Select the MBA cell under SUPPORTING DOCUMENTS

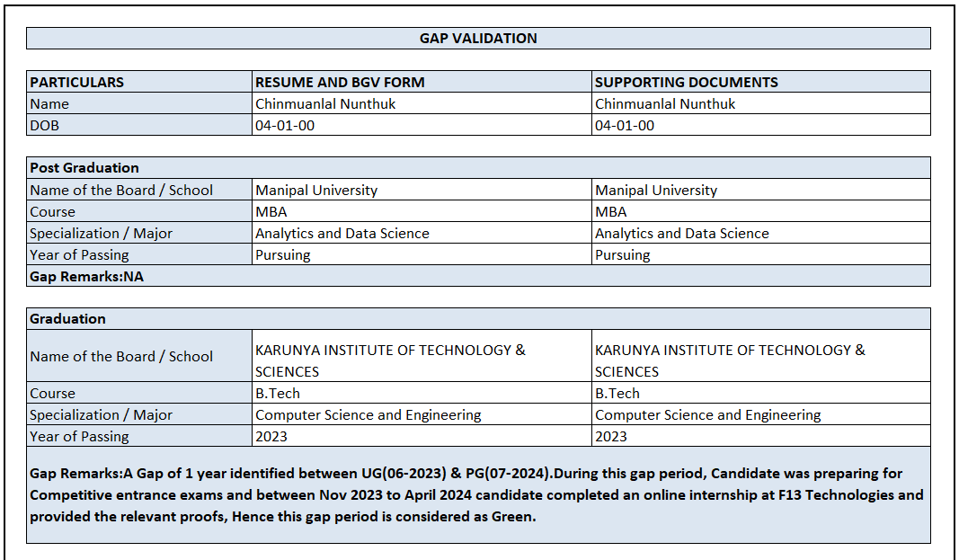tap(611, 212)
